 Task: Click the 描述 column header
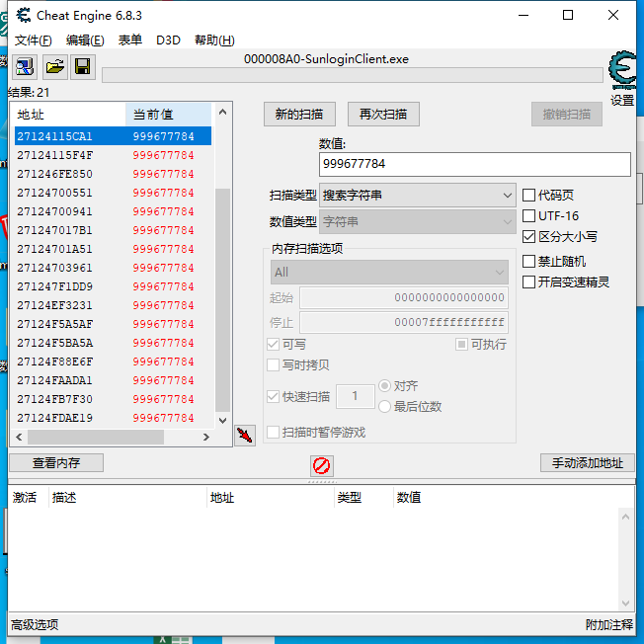[x=127, y=498]
